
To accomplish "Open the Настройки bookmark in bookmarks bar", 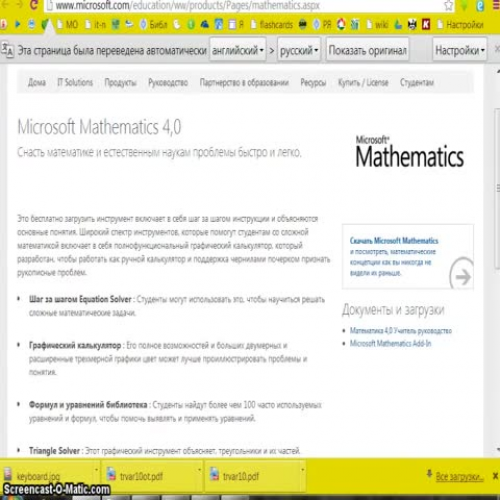I will [x=460, y=24].
